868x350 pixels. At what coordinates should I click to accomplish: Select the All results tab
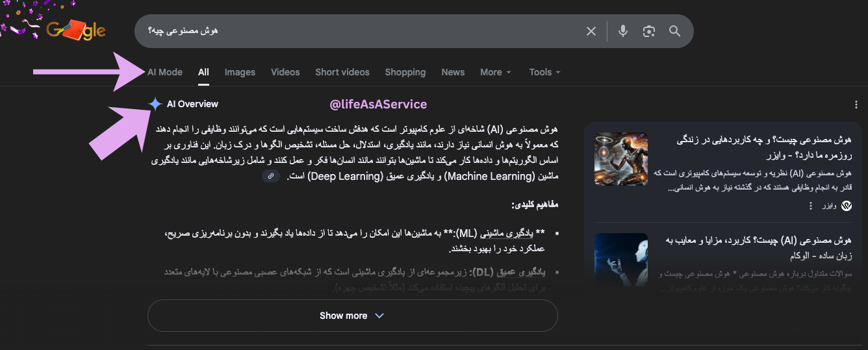pos(203,72)
